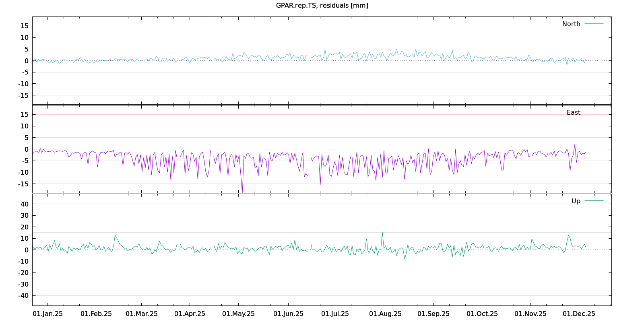The height and width of the screenshot is (322, 644).
Task: Select the 01.Apr.25 x-axis date label
Action: [x=190, y=314]
